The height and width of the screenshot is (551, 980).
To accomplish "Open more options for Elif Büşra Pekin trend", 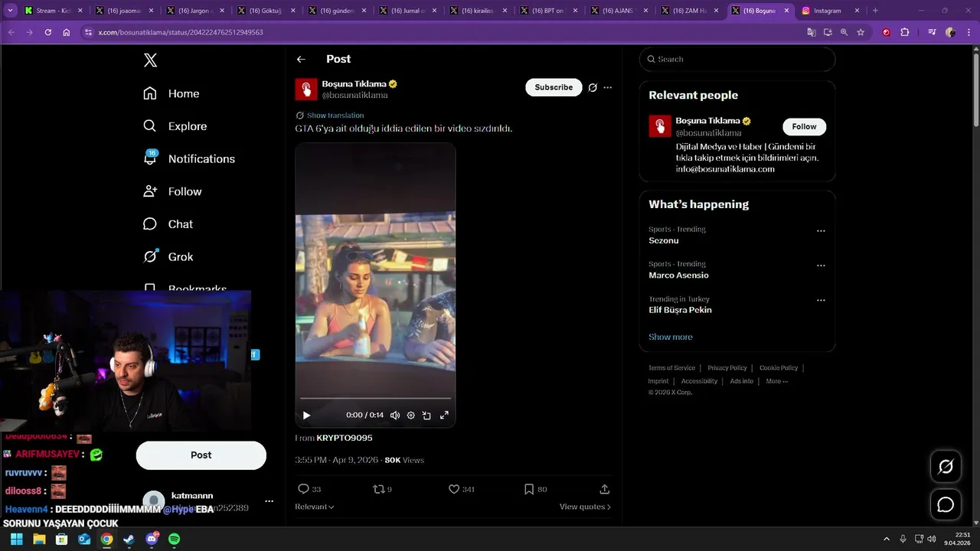I will click(x=821, y=300).
